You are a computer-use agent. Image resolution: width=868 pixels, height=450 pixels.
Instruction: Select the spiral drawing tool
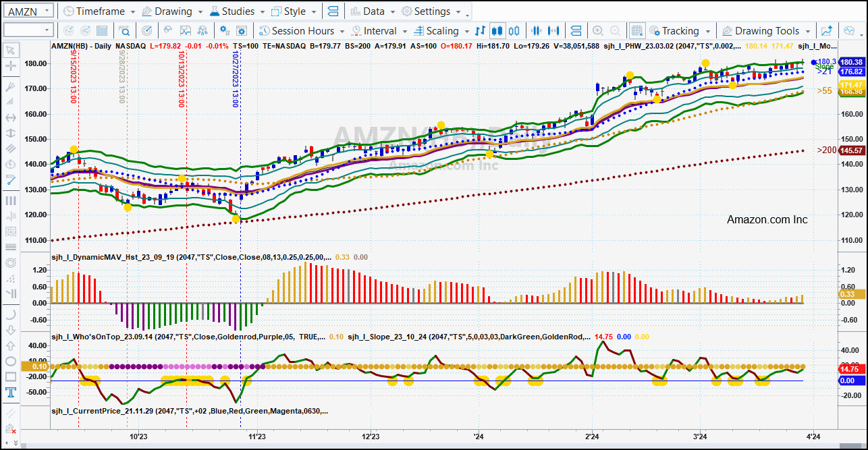tap(10, 263)
